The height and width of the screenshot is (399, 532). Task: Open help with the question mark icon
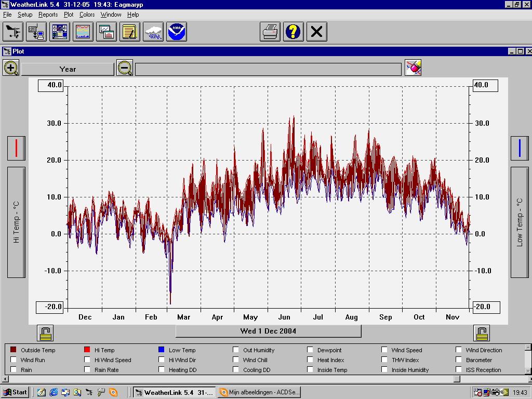(x=294, y=32)
